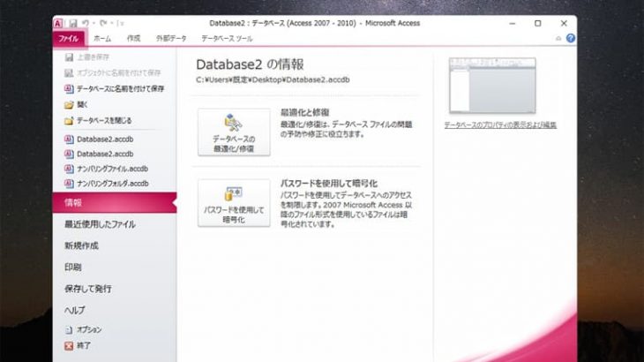The width and height of the screenshot is (644, 362).
Task: Select the 上書き保存 menu entry text
Action: pos(93,57)
